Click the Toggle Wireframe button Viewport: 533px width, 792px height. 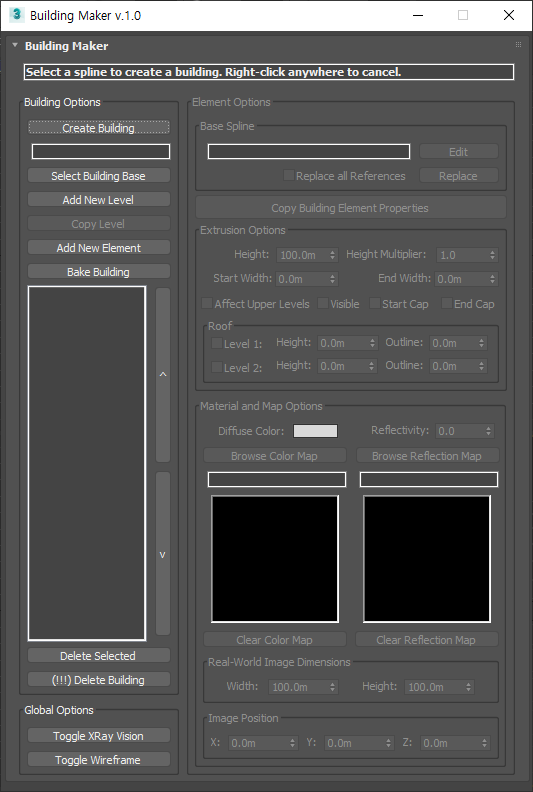[99, 760]
